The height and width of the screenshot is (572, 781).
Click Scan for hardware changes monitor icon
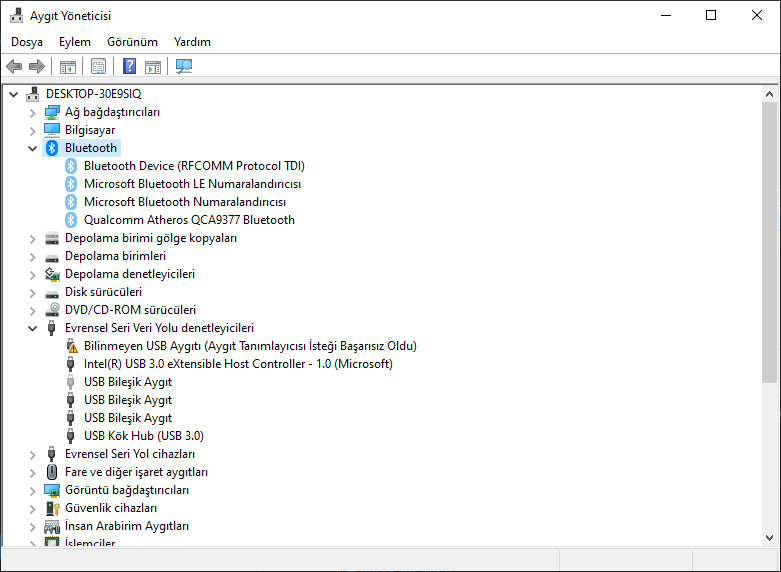click(184, 66)
